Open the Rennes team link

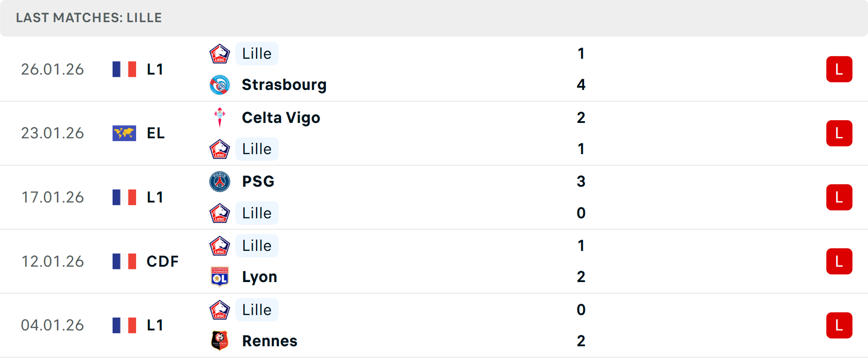click(269, 341)
